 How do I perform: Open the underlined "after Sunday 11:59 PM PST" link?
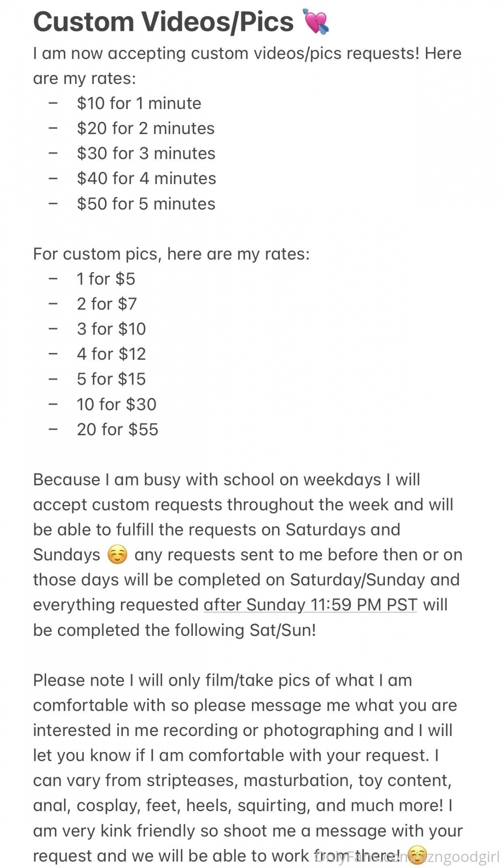(x=310, y=605)
